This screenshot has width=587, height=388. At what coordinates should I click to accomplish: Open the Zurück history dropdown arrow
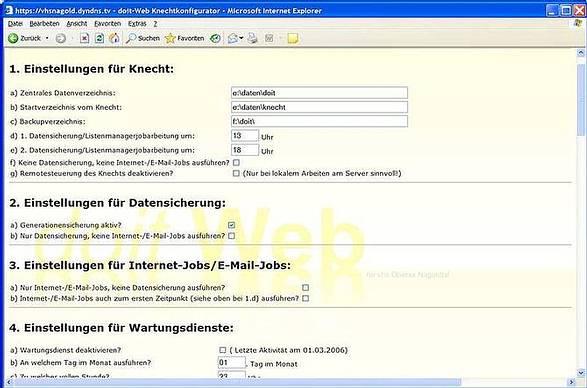point(47,38)
